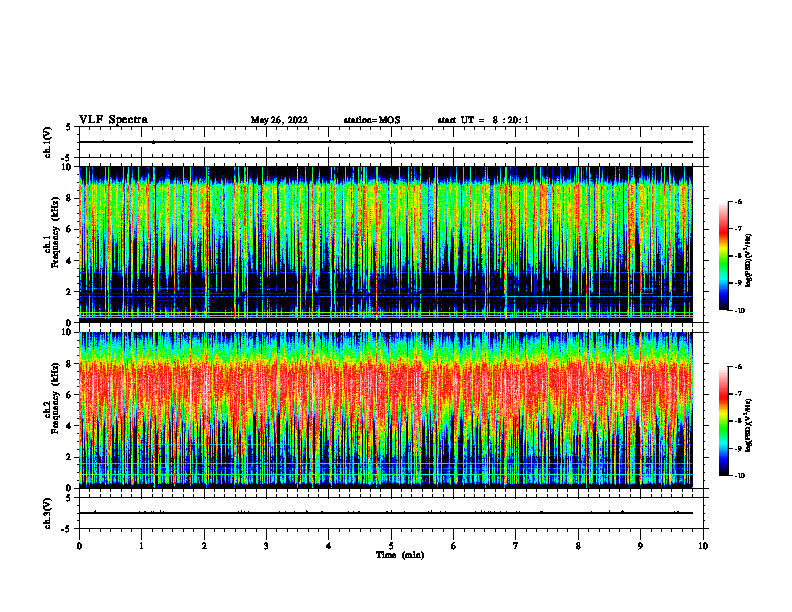The width and height of the screenshot is (792, 612).
Task: Click the "Time (min)" axis title
Action: 400,555
